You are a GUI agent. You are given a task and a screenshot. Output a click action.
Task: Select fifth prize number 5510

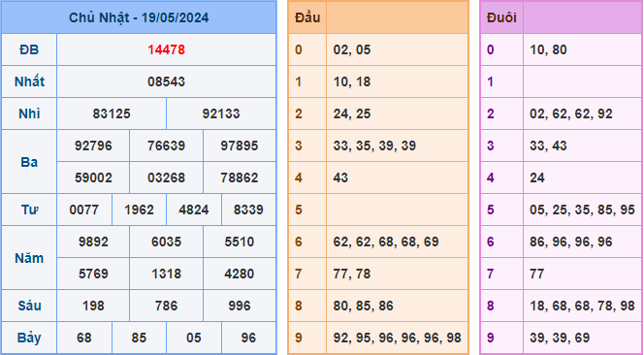(x=240, y=242)
